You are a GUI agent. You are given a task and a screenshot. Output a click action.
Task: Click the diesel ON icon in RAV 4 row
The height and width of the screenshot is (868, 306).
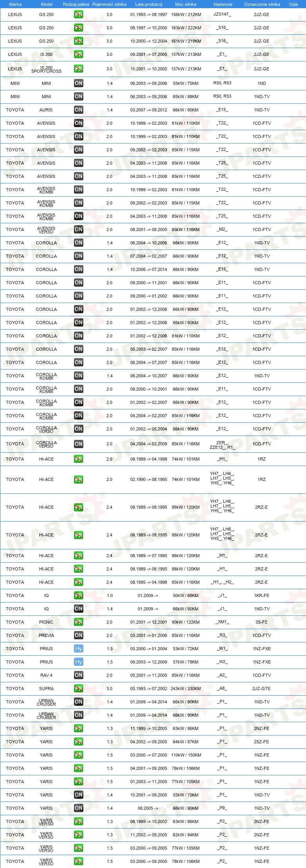coord(79,675)
